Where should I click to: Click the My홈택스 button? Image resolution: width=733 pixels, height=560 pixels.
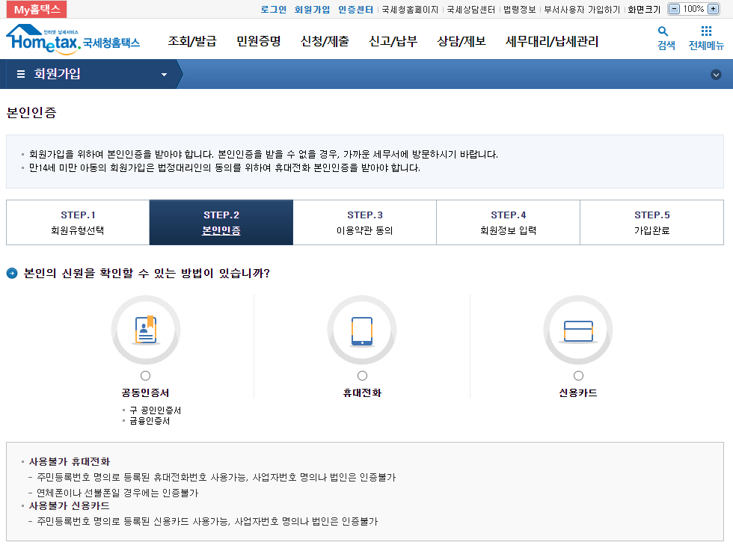[37, 10]
